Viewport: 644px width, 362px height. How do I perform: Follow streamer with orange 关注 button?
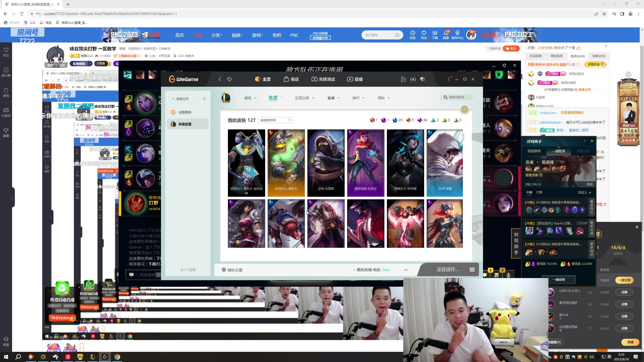point(511,49)
